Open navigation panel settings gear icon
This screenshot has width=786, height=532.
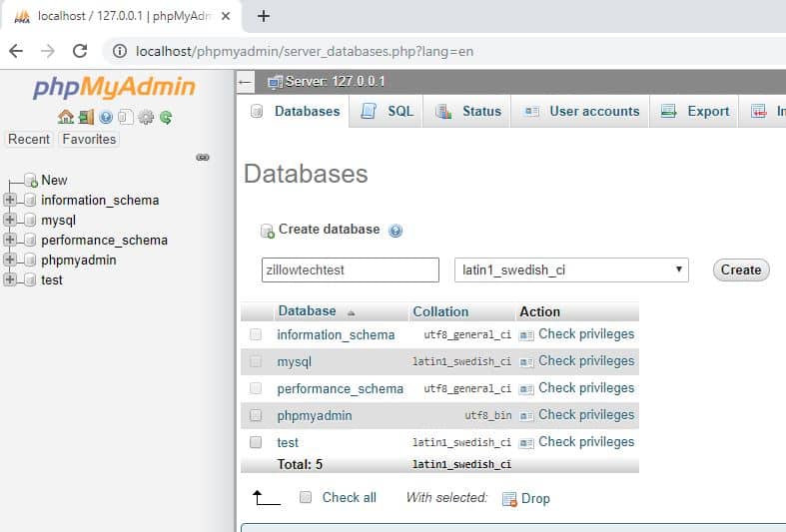tap(146, 117)
